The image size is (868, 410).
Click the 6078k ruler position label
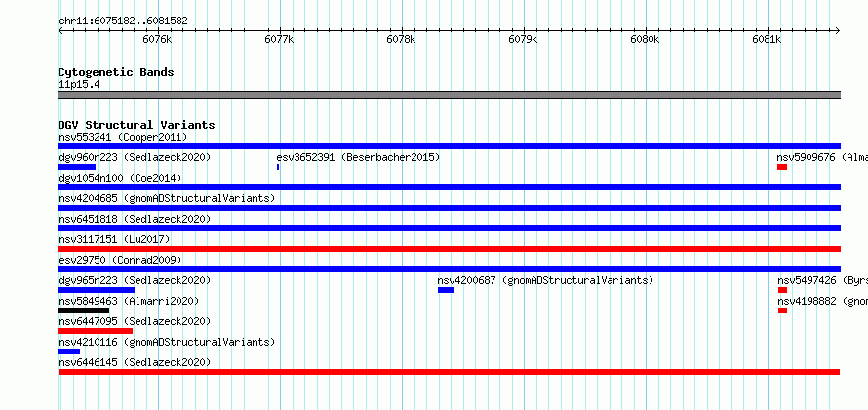point(401,39)
